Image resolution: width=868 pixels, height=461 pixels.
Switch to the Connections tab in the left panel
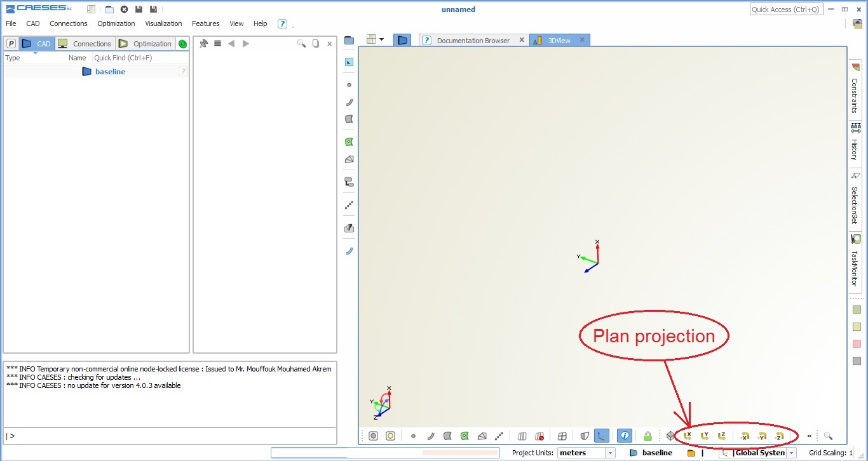pyautogui.click(x=85, y=44)
